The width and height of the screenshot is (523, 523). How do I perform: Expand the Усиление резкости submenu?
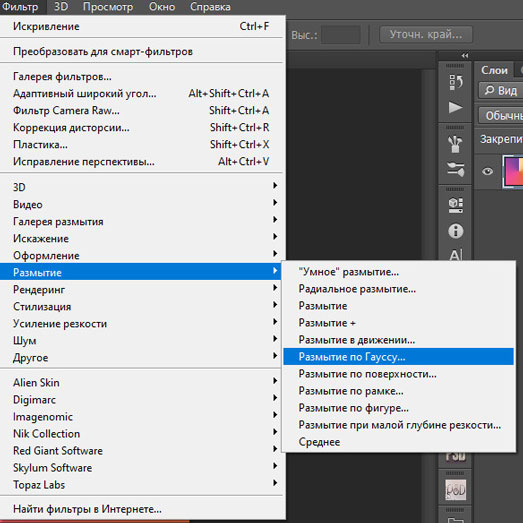click(141, 323)
